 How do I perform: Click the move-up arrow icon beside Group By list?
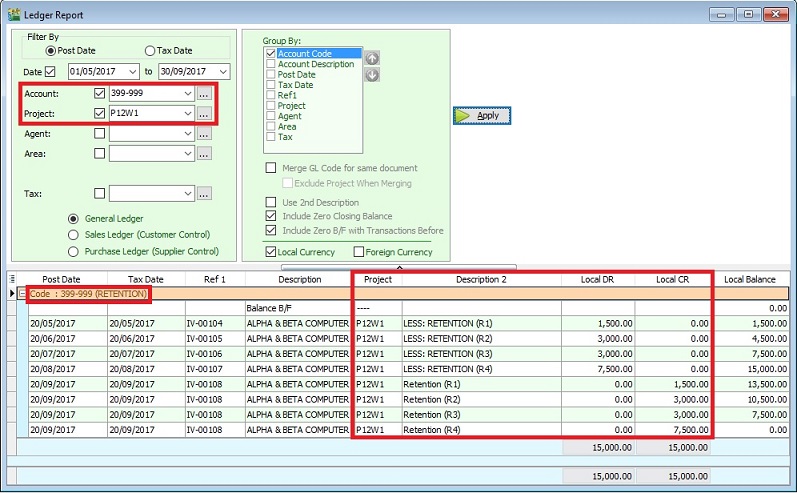[x=372, y=58]
